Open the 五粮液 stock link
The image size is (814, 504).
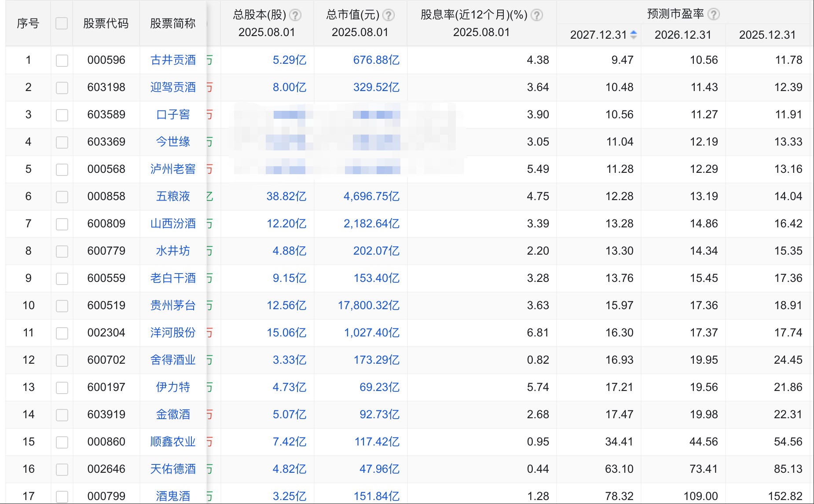tap(173, 196)
